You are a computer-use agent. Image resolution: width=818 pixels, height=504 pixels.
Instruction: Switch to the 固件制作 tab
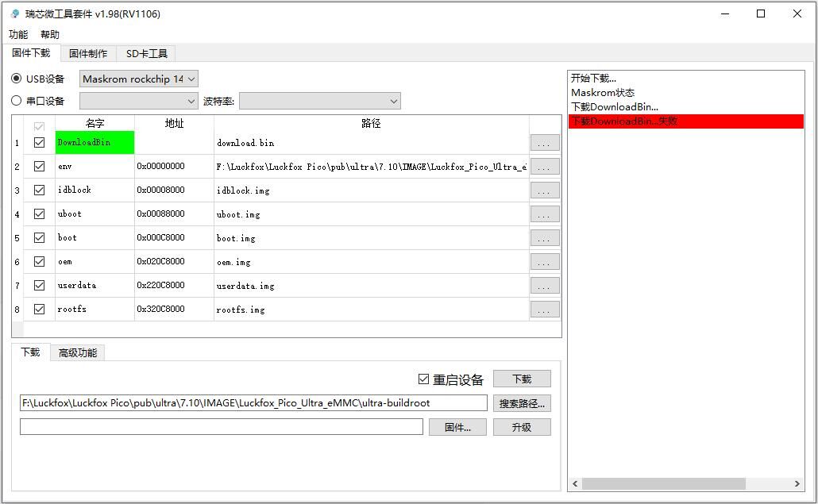pyautogui.click(x=87, y=53)
